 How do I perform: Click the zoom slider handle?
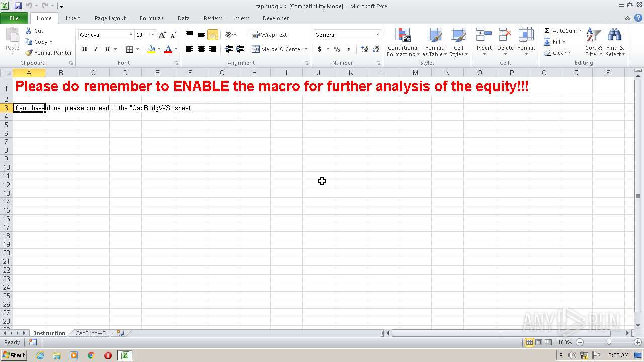(x=609, y=342)
